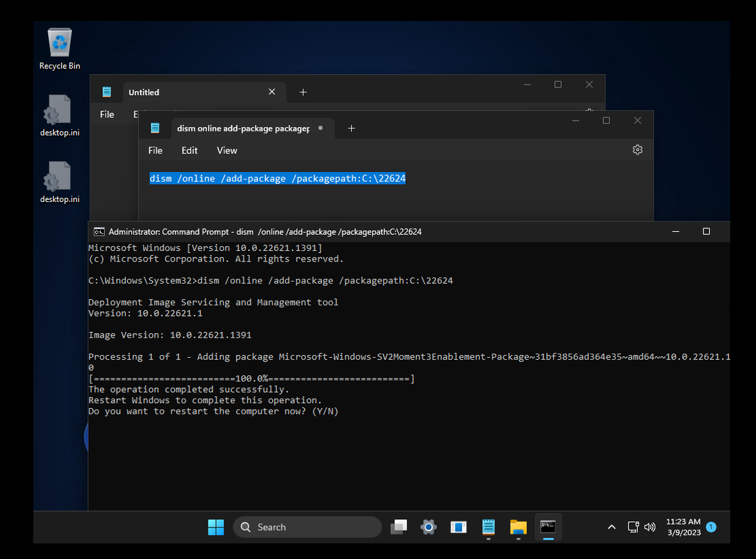Select the upper desktop.ini file icon

pos(59,116)
